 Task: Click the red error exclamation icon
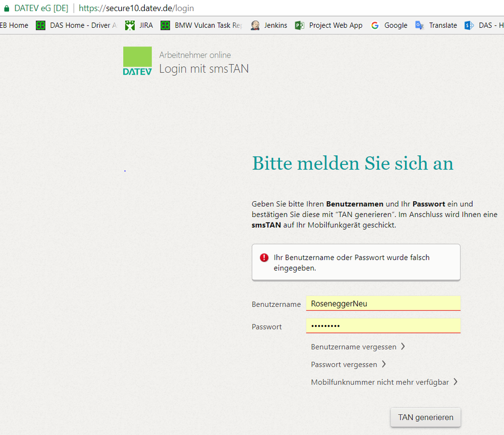point(264,257)
